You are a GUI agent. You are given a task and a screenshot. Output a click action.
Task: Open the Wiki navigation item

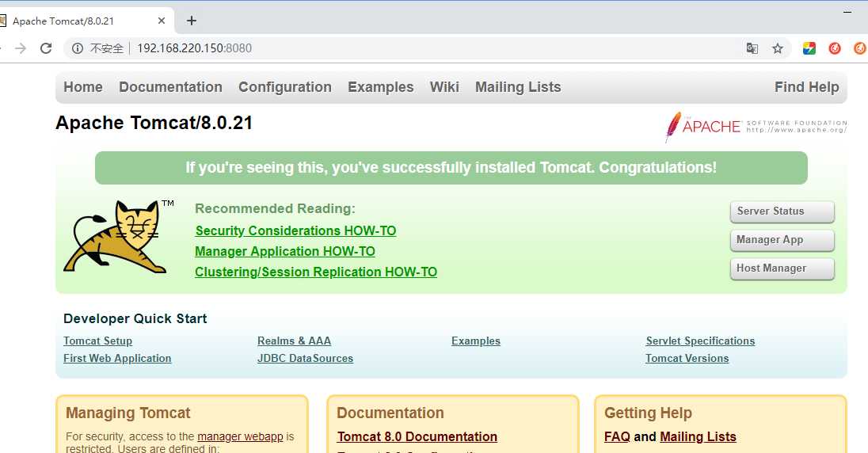point(444,87)
